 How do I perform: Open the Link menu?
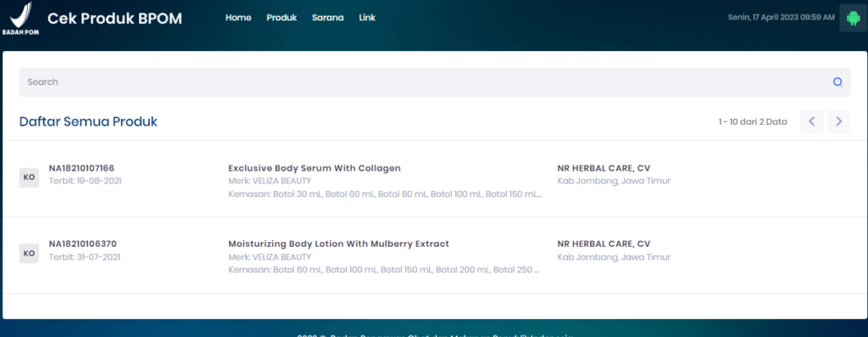[367, 18]
